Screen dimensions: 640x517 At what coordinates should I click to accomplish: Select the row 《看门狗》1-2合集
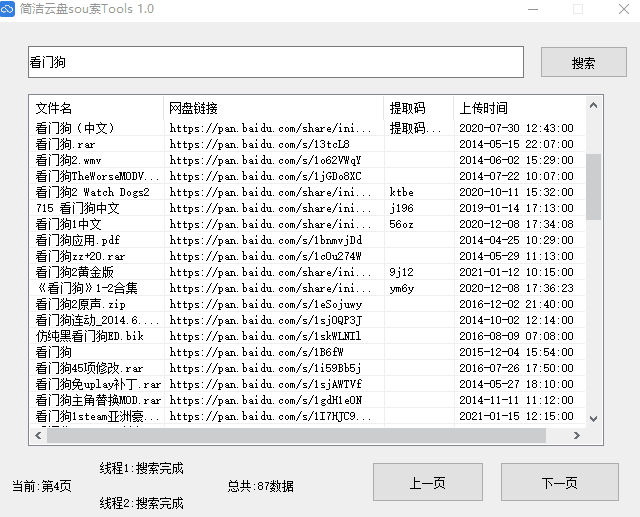pos(308,288)
